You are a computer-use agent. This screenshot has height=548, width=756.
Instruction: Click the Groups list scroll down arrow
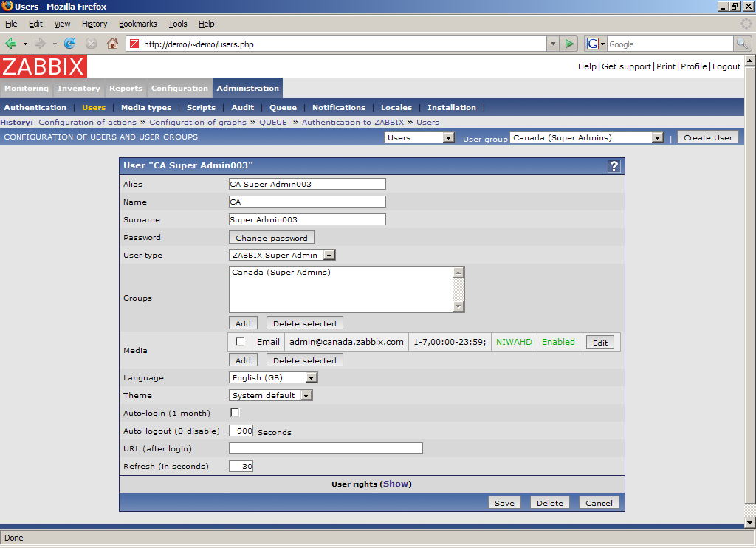pyautogui.click(x=458, y=306)
